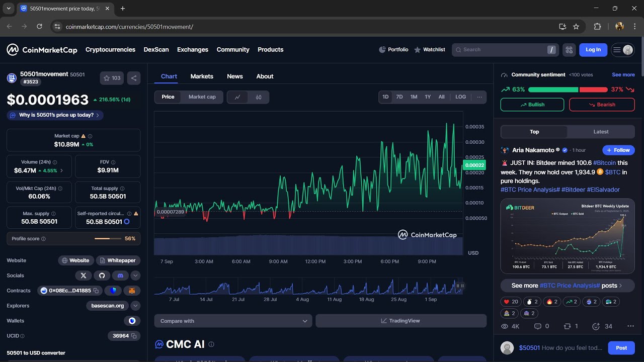Share the 50501movement coin page

point(134,78)
